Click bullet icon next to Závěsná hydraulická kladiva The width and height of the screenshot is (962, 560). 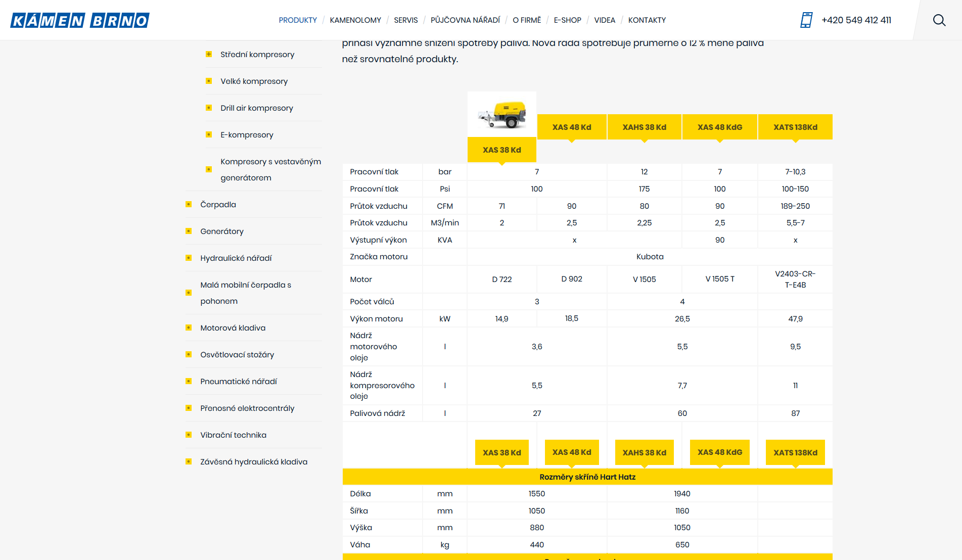tap(189, 461)
